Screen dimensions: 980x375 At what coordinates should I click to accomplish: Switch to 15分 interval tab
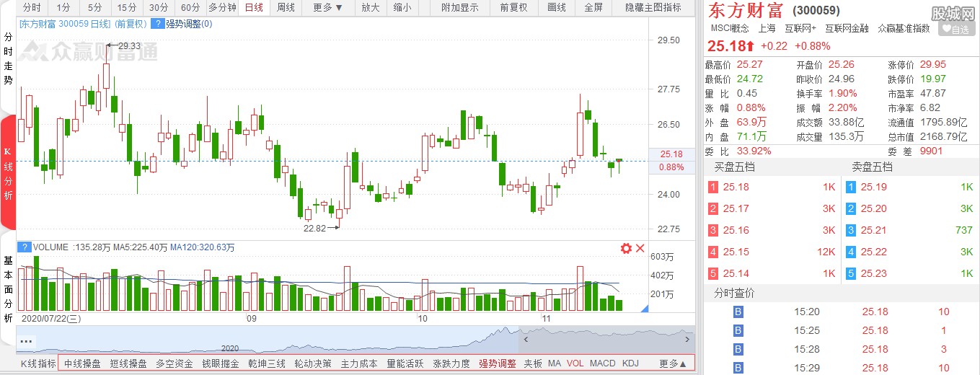pos(127,8)
